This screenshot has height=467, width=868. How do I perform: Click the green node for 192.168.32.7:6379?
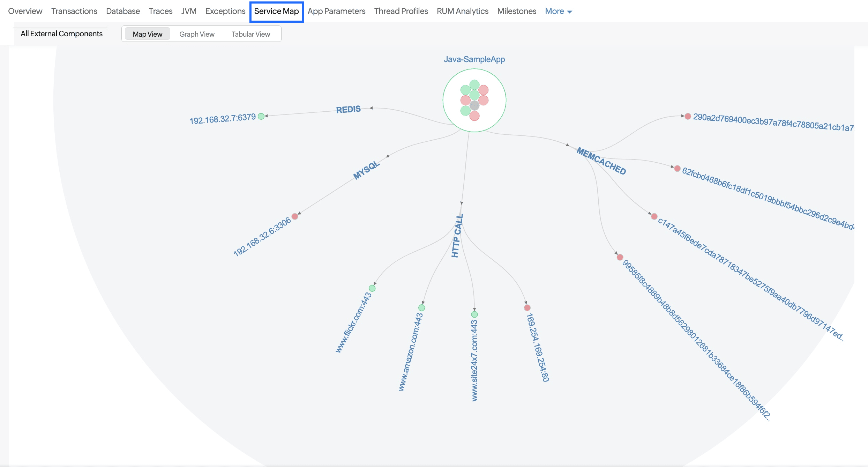point(261,116)
